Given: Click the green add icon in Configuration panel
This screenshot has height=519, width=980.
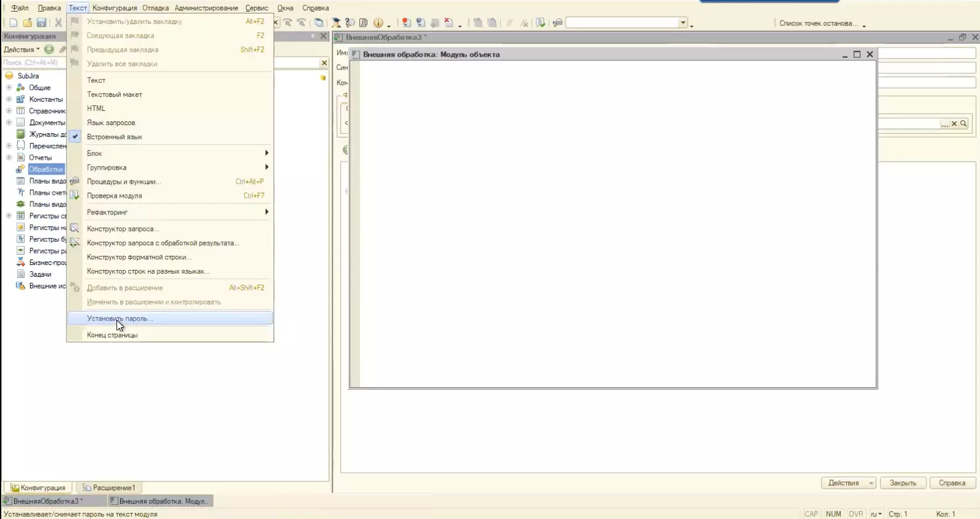Looking at the screenshot, I should point(49,49).
